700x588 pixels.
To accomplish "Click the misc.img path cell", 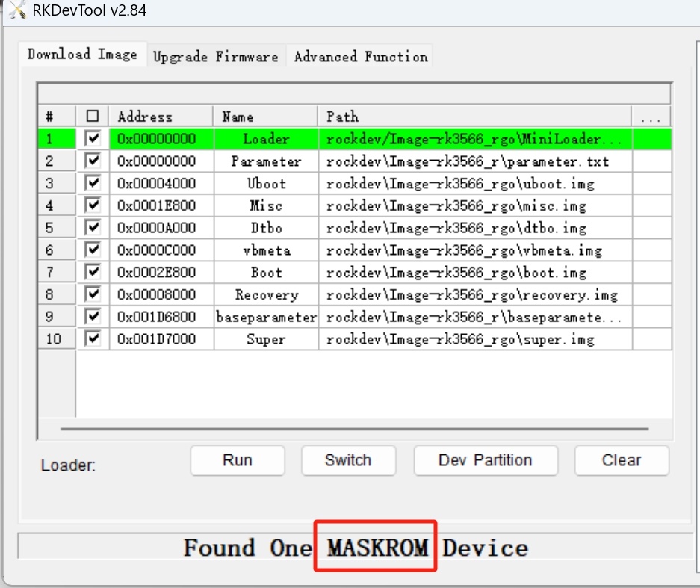I will 475,205.
